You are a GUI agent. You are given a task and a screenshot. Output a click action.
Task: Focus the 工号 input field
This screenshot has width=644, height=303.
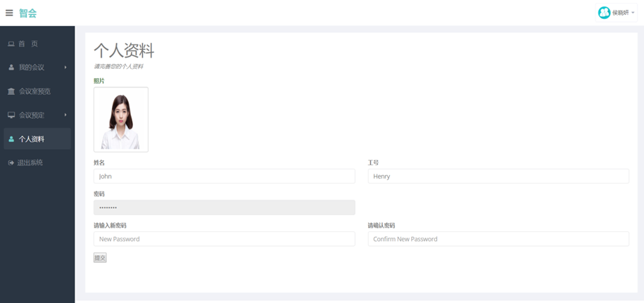coord(498,176)
